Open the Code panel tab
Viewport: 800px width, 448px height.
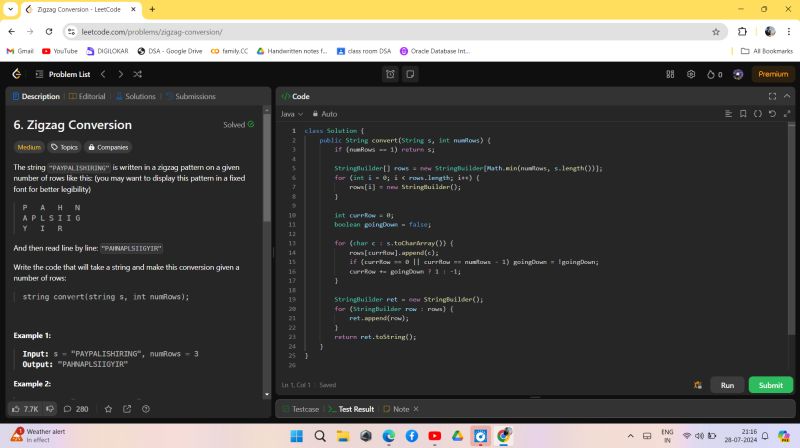(x=295, y=96)
